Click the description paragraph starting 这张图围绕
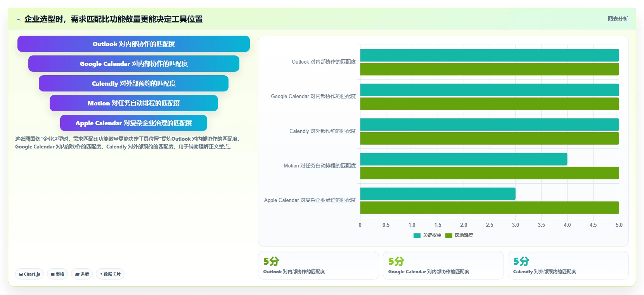The height and width of the screenshot is (295, 644). pyautogui.click(x=128, y=143)
